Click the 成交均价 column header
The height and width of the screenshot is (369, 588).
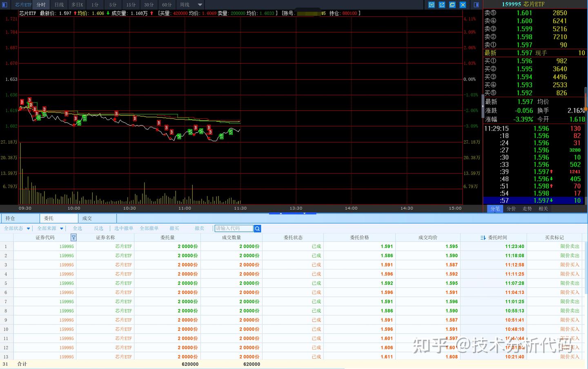(x=428, y=238)
